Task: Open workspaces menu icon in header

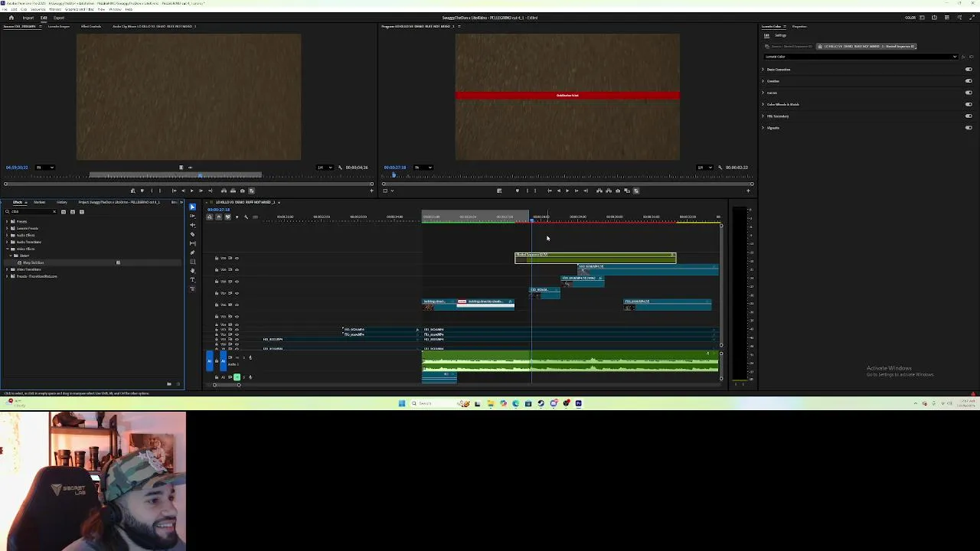Action: click(922, 17)
